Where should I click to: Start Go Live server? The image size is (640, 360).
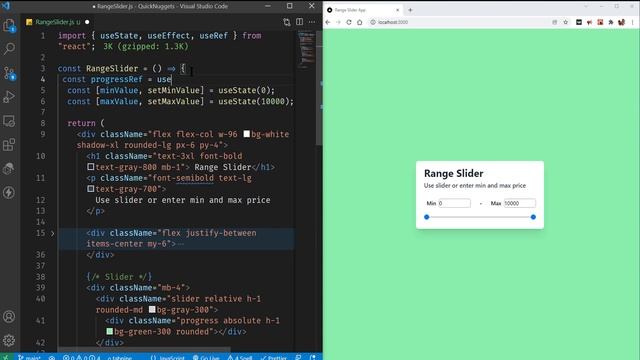click(206, 357)
